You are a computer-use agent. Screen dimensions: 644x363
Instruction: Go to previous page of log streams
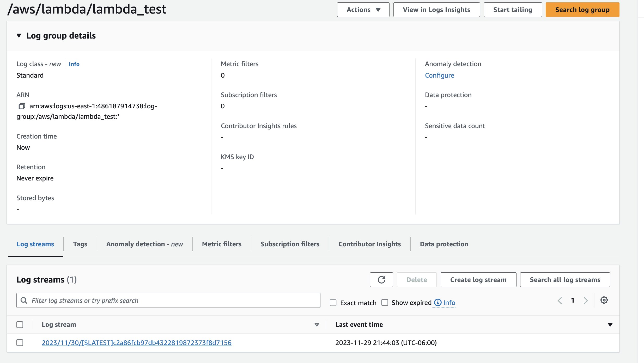[x=560, y=301]
